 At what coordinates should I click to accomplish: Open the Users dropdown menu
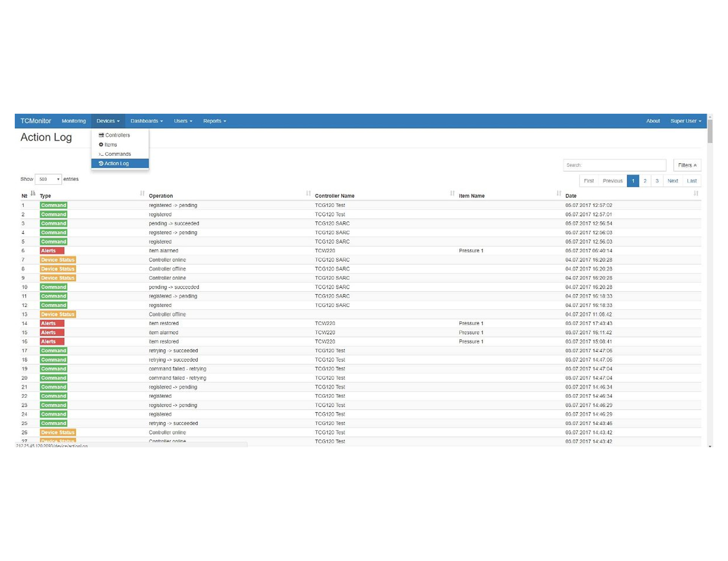point(183,121)
